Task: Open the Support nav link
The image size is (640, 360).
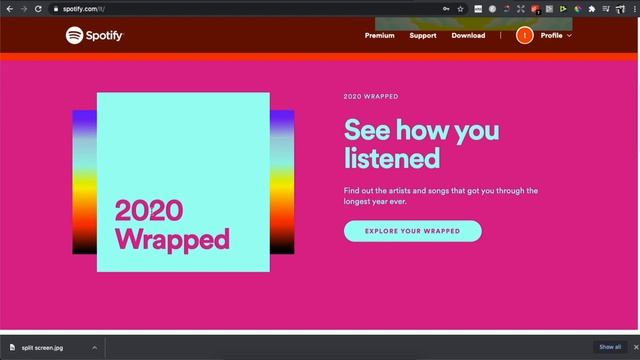Action: [x=423, y=36]
